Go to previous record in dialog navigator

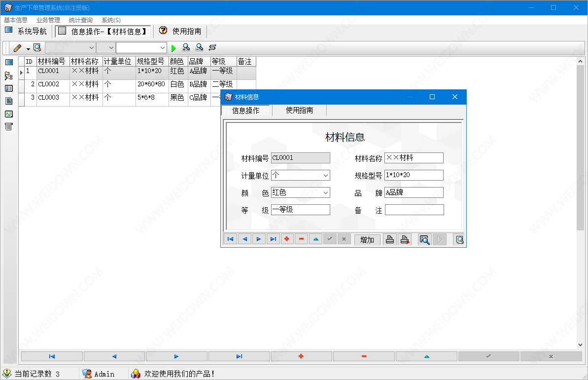tap(245, 239)
